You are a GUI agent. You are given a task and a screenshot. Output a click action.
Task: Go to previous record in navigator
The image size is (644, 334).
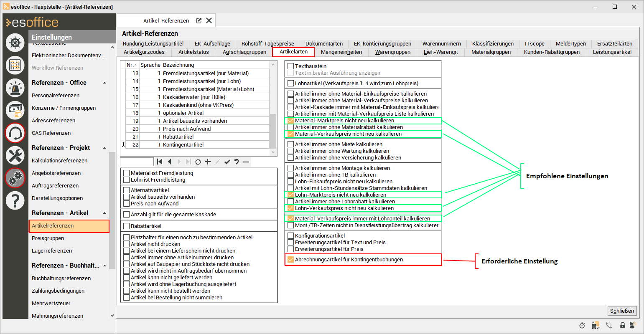(x=169, y=162)
